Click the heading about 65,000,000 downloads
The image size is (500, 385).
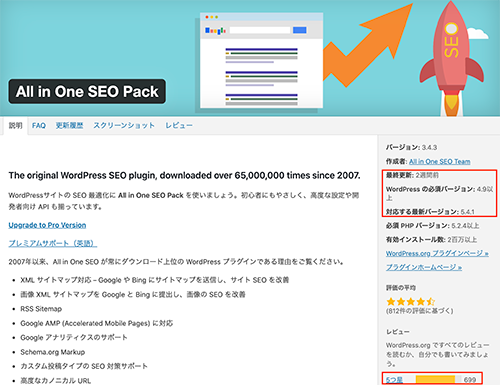[x=184, y=176]
